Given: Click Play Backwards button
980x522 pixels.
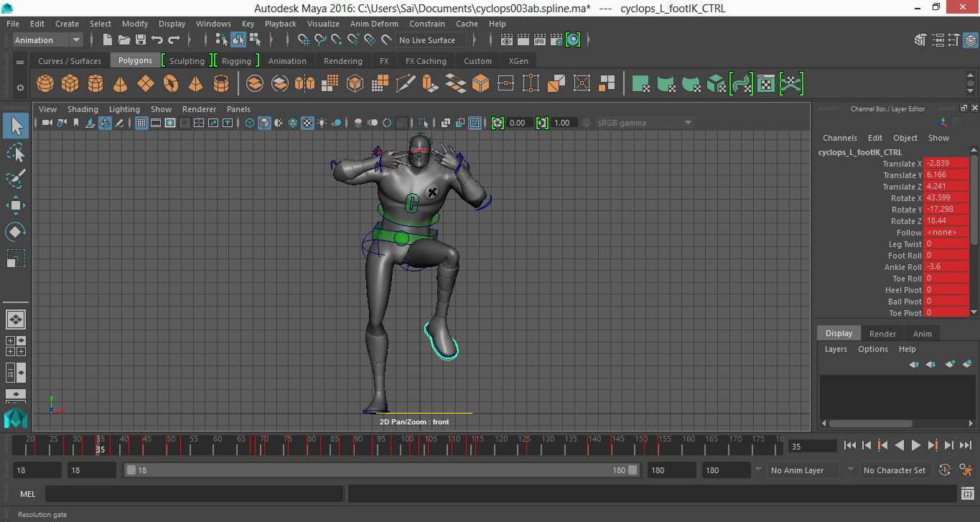Looking at the screenshot, I should point(899,445).
